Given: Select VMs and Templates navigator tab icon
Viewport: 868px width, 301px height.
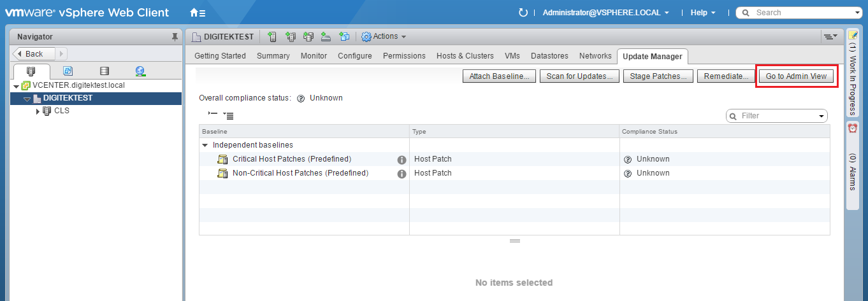Looking at the screenshot, I should point(68,71).
